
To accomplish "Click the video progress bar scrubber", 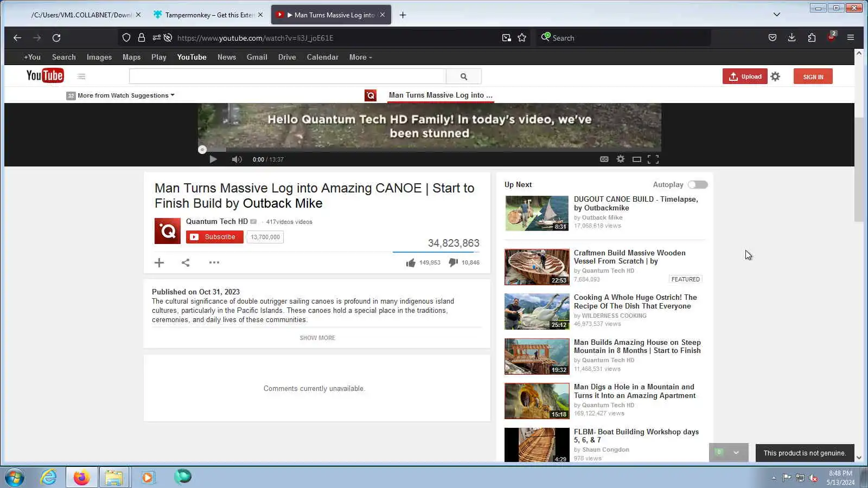I will click(x=202, y=150).
